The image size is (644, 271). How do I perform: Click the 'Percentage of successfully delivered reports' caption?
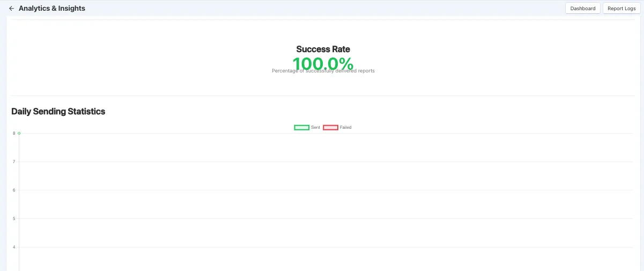pos(323,71)
